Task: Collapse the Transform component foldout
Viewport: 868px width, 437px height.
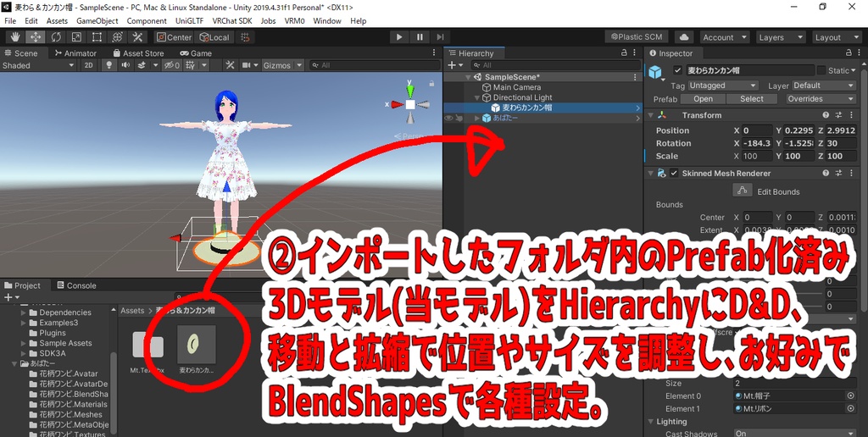Action: pyautogui.click(x=650, y=115)
